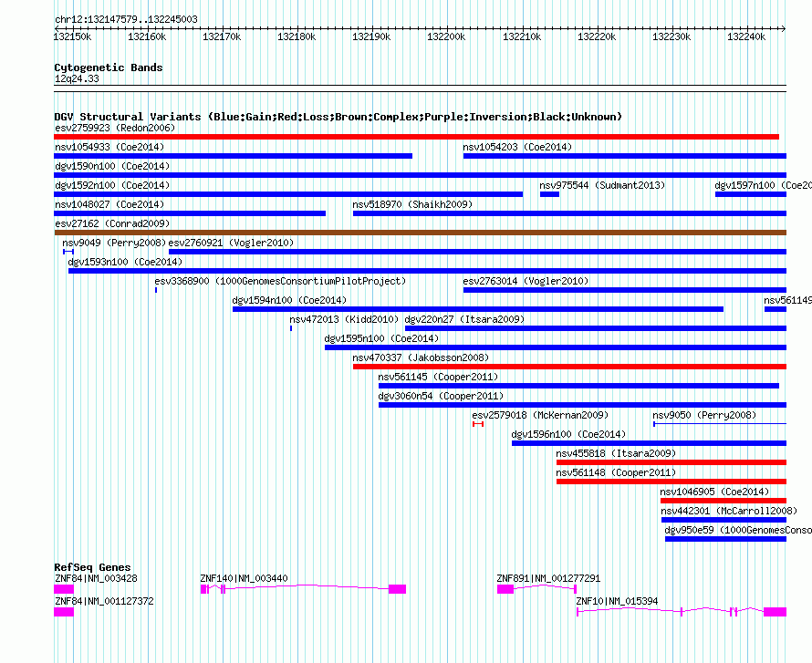Viewport: 812px width, 663px height.
Task: Click ZNF891|NM_001277291 gene label
Action: 548,578
